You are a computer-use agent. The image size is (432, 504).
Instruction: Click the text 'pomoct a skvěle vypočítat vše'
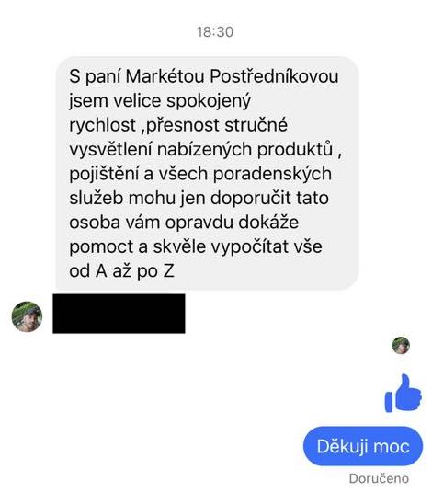[196, 246]
